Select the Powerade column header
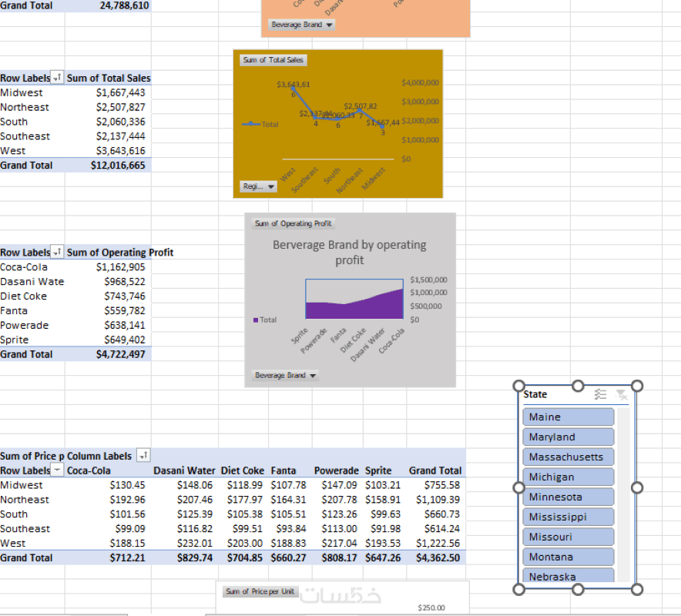Image resolution: width=681 pixels, height=616 pixels. [337, 470]
